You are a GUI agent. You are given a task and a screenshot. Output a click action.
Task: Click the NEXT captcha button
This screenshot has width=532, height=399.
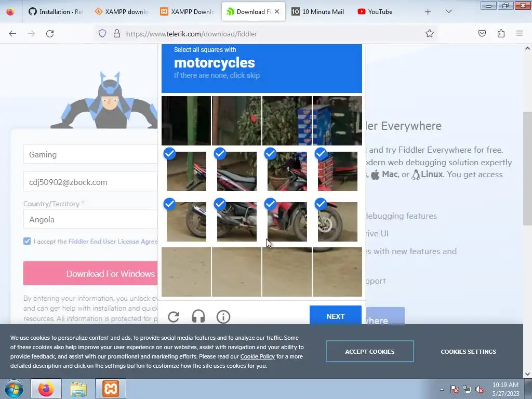pos(336,315)
